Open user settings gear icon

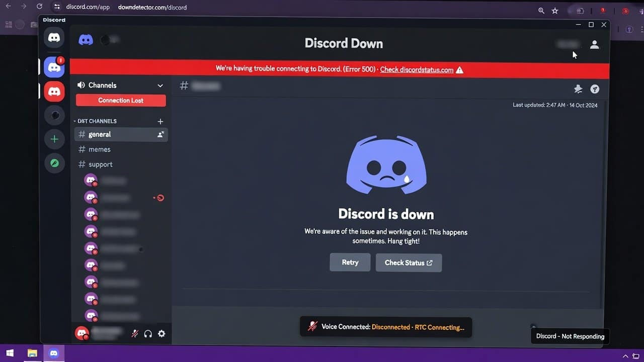162,333
